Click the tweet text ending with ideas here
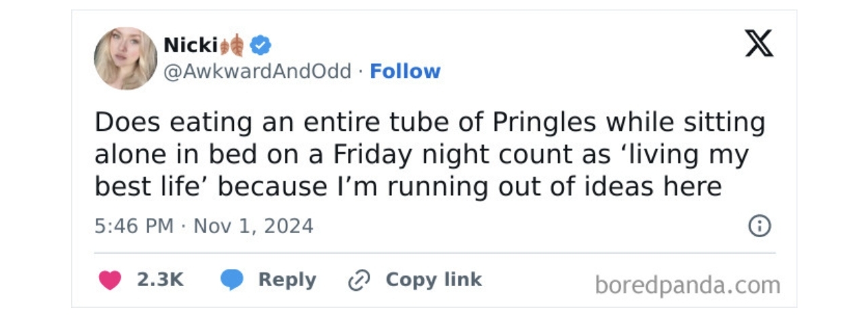Image resolution: width=868 pixels, height=324 pixels. [430, 155]
